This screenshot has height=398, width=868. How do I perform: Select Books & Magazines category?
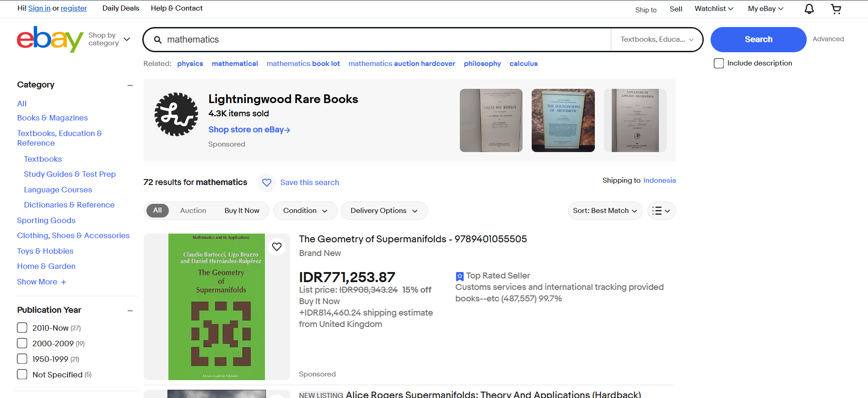(x=53, y=118)
